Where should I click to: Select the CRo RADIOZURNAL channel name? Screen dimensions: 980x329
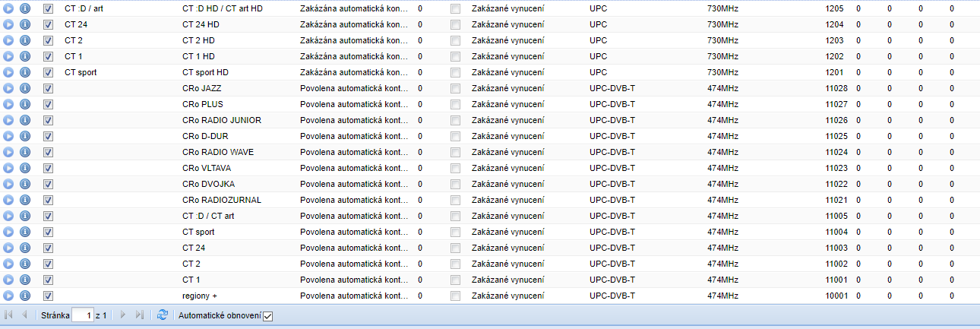[x=222, y=200]
